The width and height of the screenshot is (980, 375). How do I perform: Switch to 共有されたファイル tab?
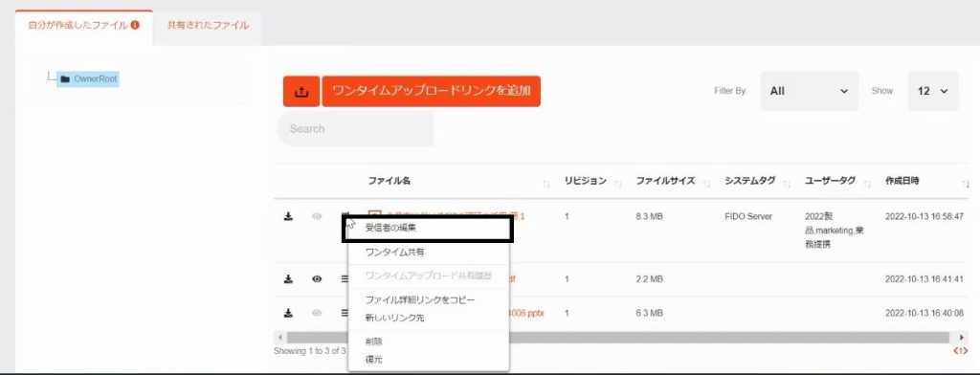[208, 26]
